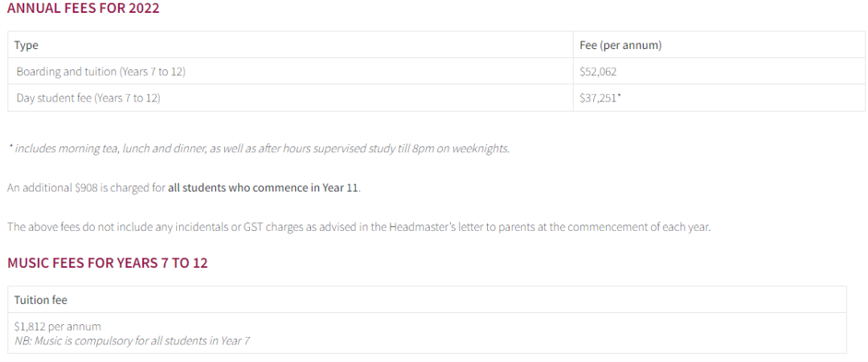Click the 'Boarding and tuition (Years 7 to 12)' cell
This screenshot has width=868, height=362.
100,72
